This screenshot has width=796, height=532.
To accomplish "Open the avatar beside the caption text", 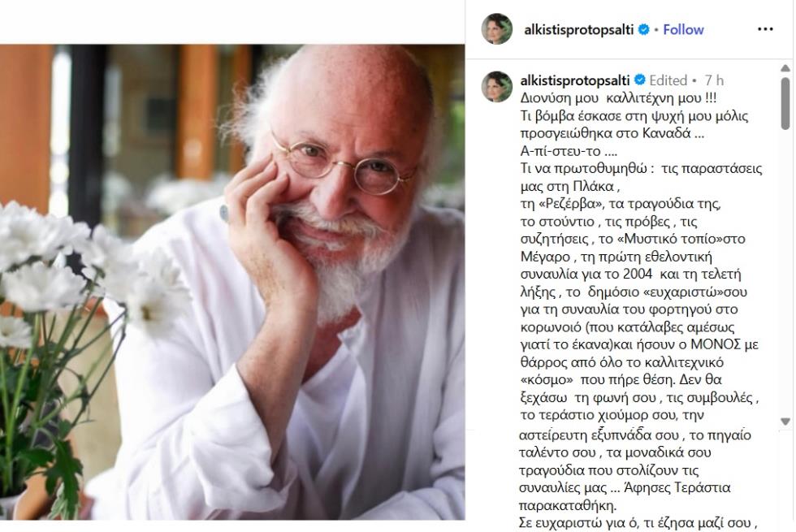I will [x=496, y=86].
